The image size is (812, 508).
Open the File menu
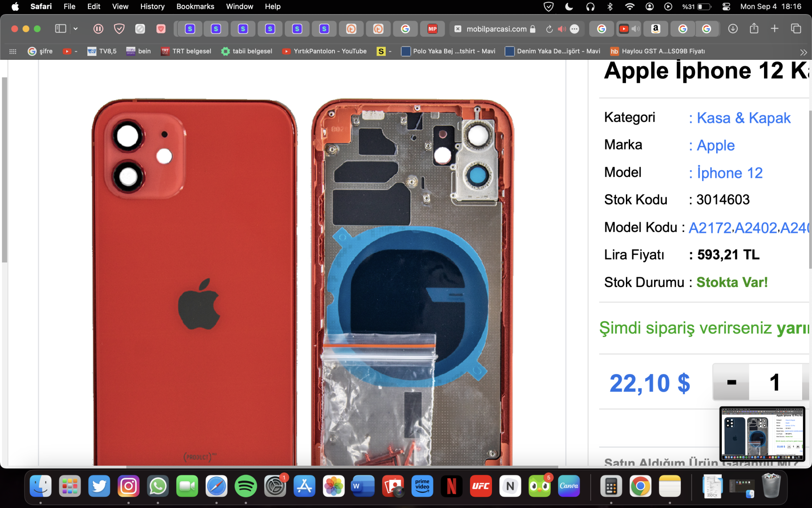[x=70, y=7]
